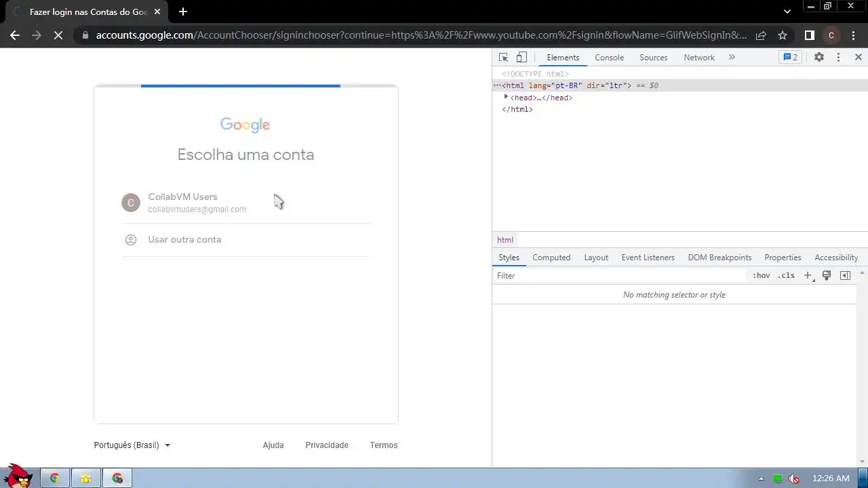868x488 pixels.
Task: Switch to the Console panel tab
Action: click(x=609, y=58)
